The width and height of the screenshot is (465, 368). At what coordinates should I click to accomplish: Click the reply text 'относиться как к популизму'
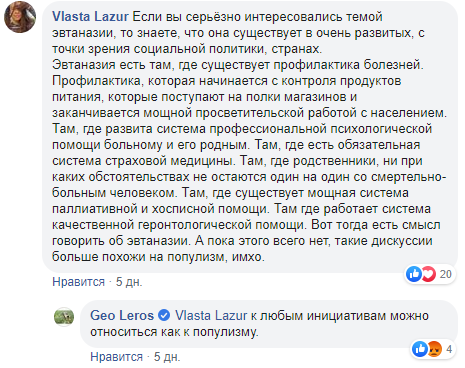point(174,332)
